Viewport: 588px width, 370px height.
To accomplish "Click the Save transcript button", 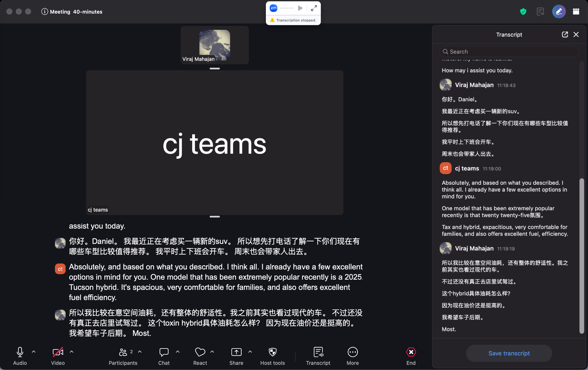I will coord(509,353).
